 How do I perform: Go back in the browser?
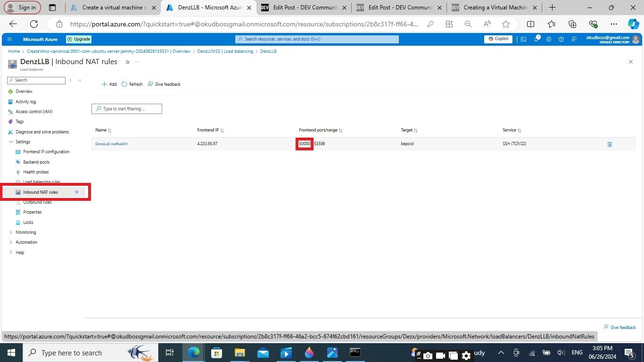tap(13, 24)
